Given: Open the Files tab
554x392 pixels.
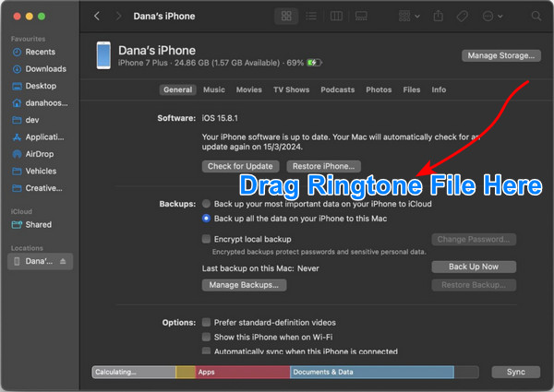Looking at the screenshot, I should [412, 89].
